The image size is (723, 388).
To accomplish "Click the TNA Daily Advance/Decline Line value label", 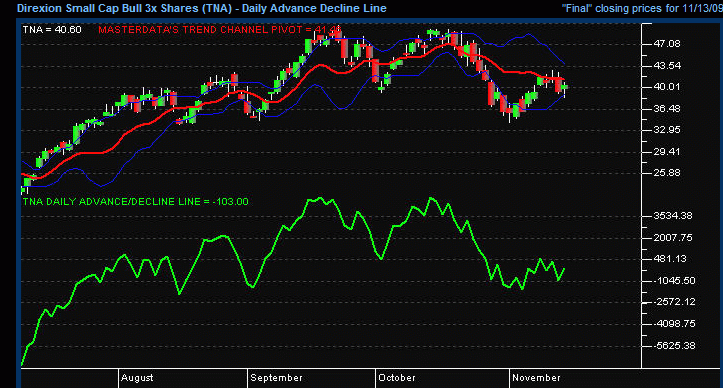I will [x=136, y=202].
